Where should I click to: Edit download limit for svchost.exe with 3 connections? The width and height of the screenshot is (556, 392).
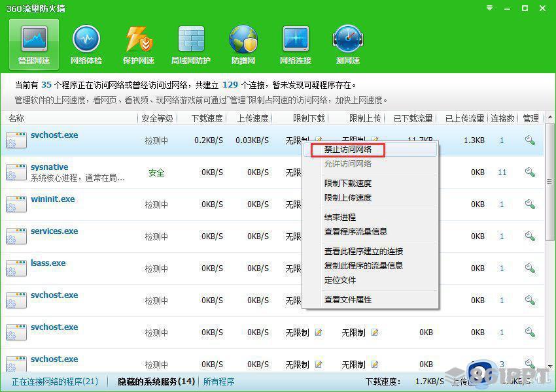(x=319, y=365)
